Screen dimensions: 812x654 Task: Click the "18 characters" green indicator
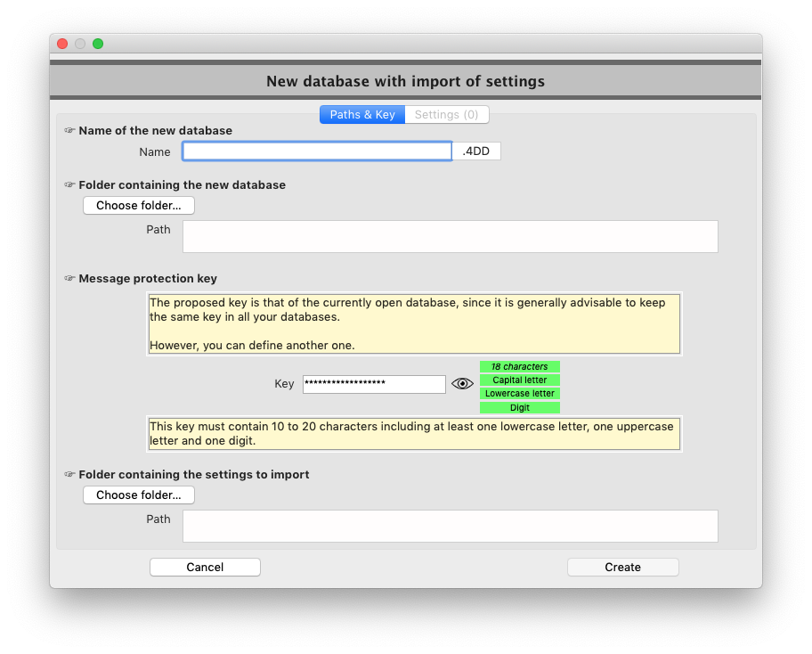[x=519, y=366]
